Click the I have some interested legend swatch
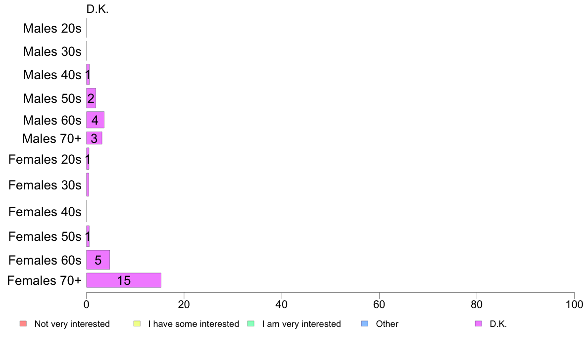This screenshot has height=364, width=588. 137,323
